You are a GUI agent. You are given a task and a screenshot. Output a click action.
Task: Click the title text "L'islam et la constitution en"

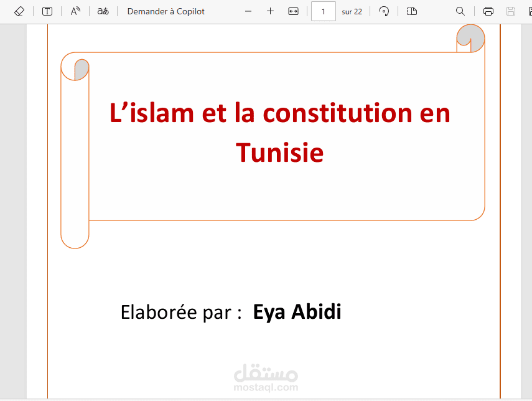coord(280,113)
